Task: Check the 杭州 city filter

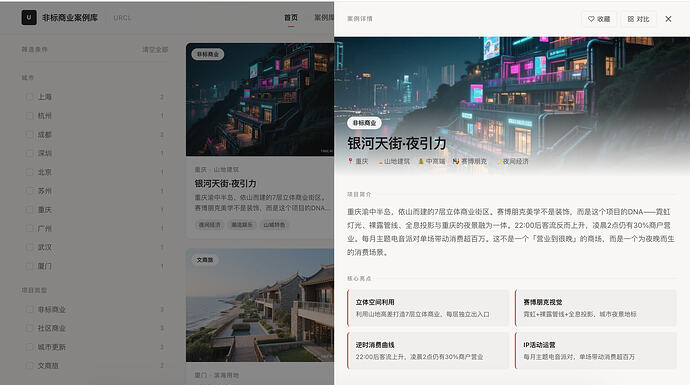Action: tap(29, 116)
